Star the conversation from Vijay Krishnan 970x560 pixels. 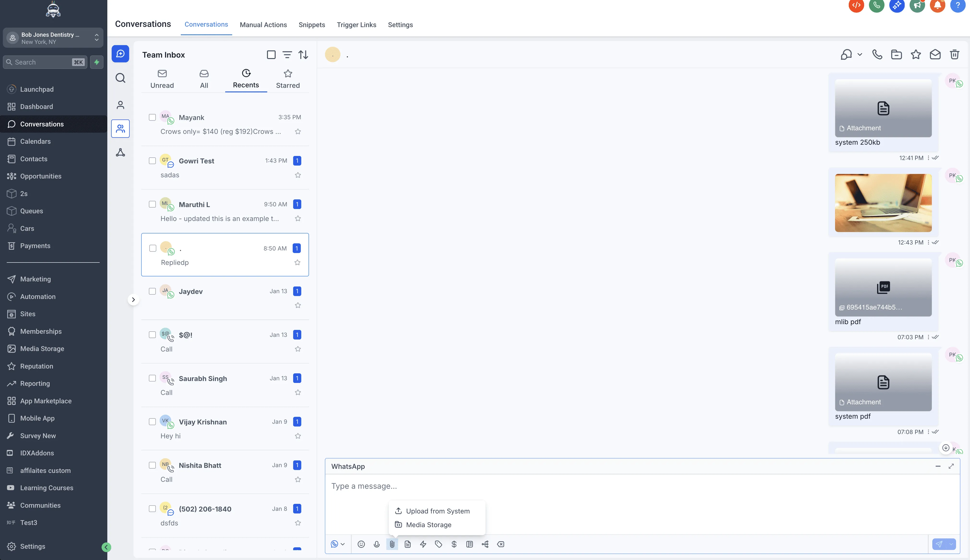297,436
